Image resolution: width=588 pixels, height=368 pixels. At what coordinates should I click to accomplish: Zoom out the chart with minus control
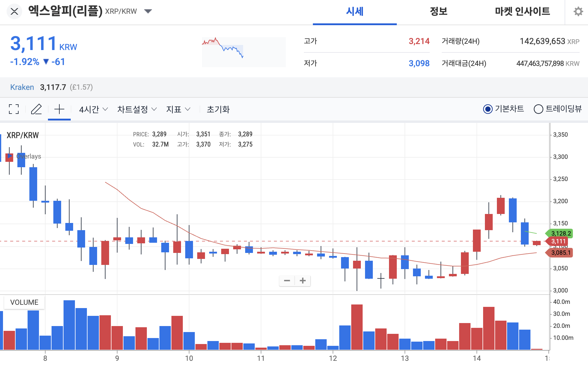point(287,280)
